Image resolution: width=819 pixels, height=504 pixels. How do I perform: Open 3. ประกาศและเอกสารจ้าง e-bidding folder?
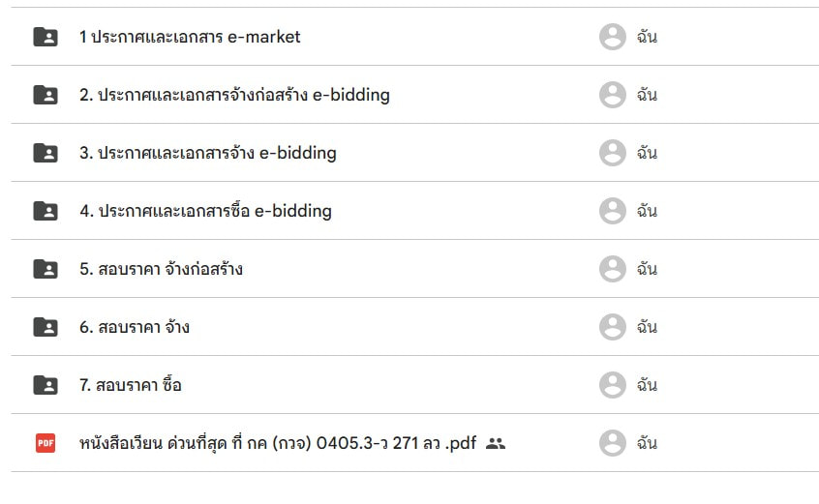[x=208, y=153]
